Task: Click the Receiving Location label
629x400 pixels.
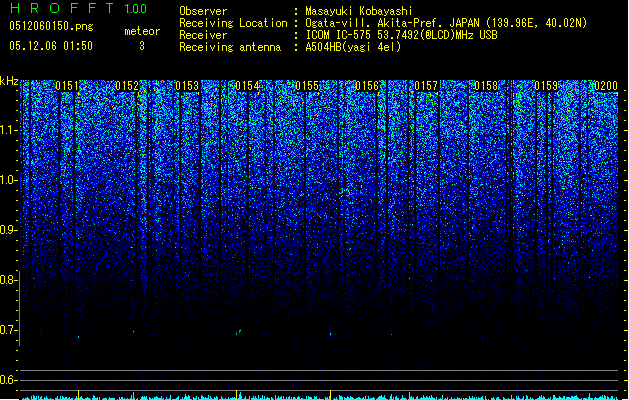Action: [x=233, y=23]
